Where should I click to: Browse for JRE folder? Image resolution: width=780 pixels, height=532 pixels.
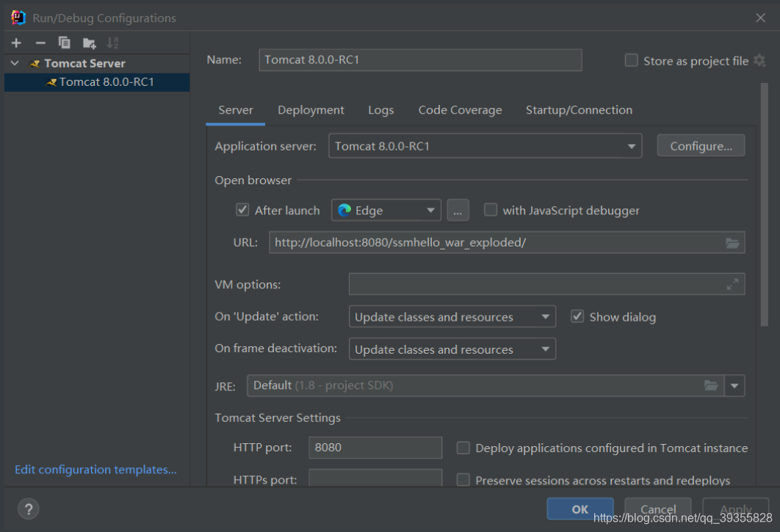click(711, 385)
